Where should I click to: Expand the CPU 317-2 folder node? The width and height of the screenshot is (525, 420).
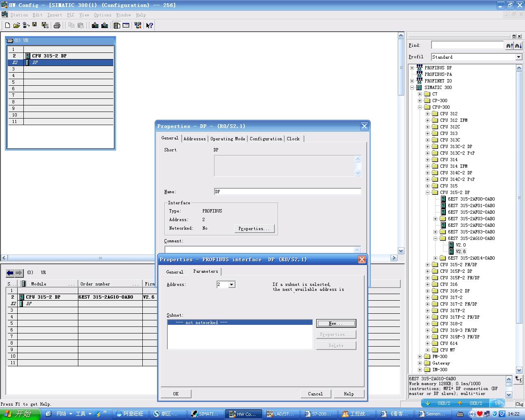click(428, 297)
